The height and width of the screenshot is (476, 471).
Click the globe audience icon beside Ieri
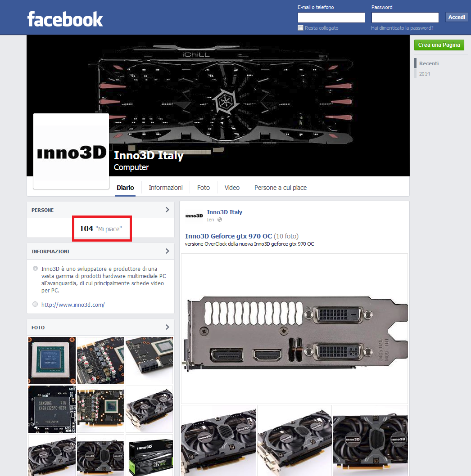tap(220, 220)
